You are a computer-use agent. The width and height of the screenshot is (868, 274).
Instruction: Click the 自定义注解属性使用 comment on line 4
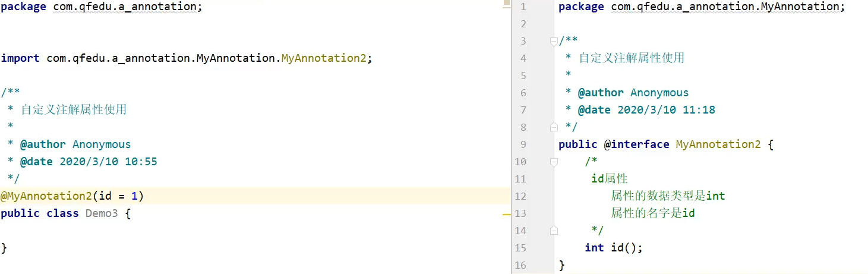(632, 58)
